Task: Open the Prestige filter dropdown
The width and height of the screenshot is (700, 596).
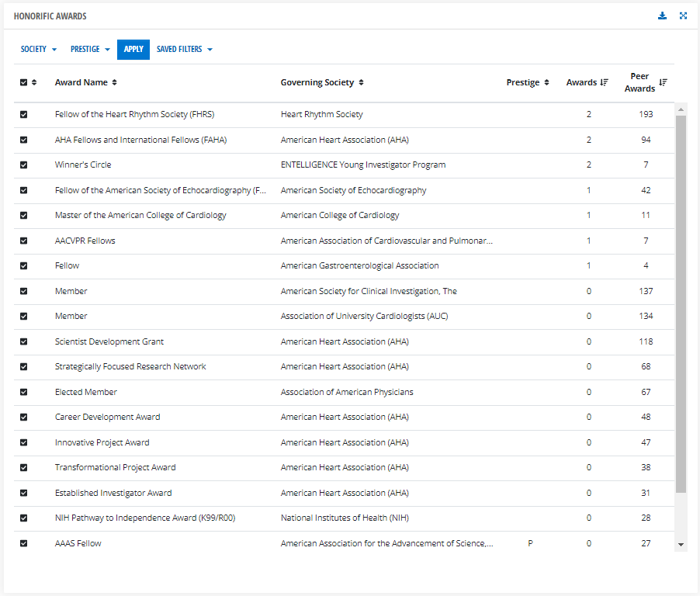Action: (90, 49)
